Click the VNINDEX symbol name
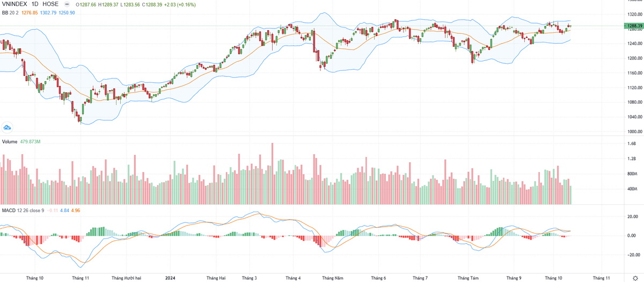The image size is (644, 282). pos(15,4)
